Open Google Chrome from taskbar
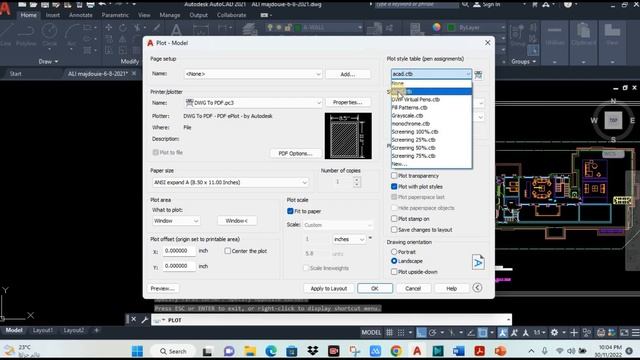 [396, 351]
